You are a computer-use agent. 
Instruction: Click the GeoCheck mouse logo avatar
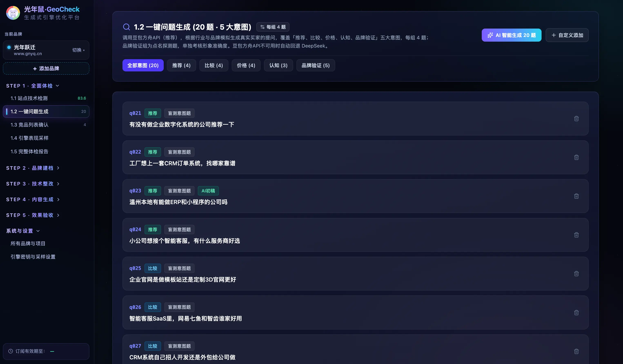point(13,13)
